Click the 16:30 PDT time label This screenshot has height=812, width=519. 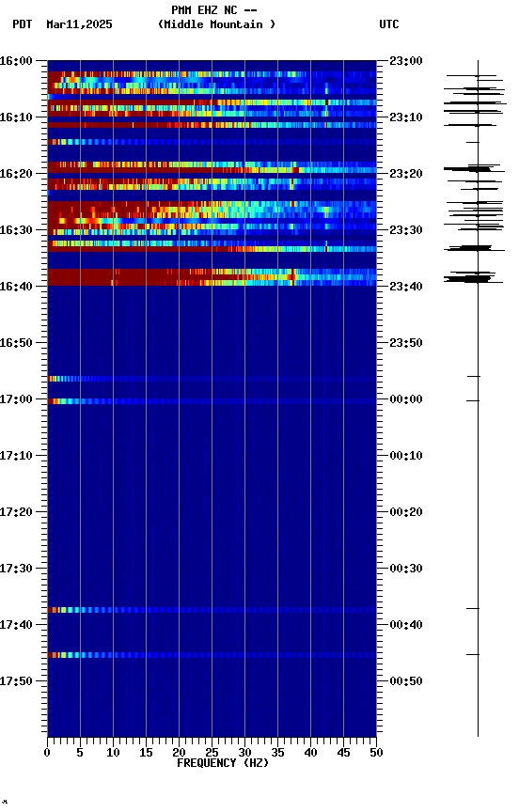pyautogui.click(x=16, y=230)
